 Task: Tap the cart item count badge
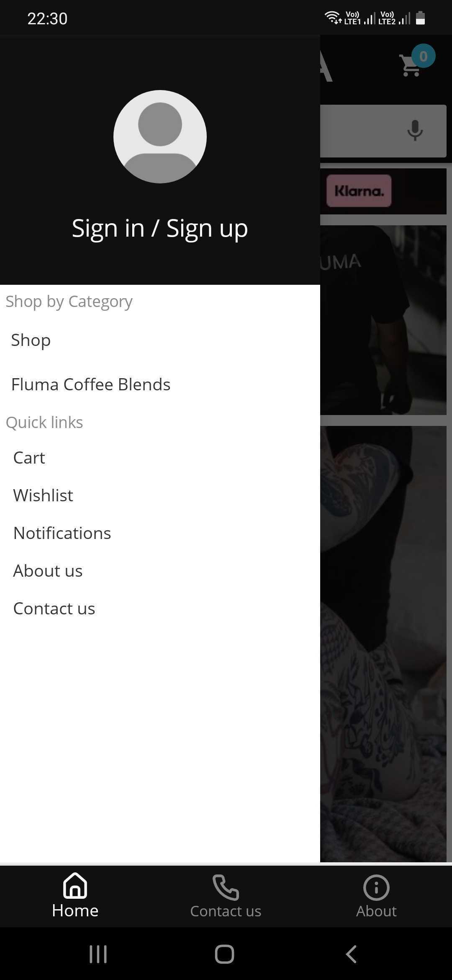[423, 56]
